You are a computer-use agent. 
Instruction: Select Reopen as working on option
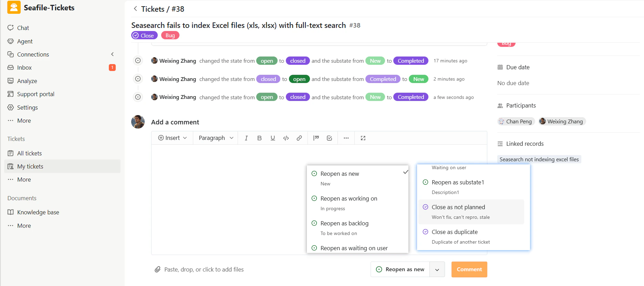pyautogui.click(x=357, y=203)
